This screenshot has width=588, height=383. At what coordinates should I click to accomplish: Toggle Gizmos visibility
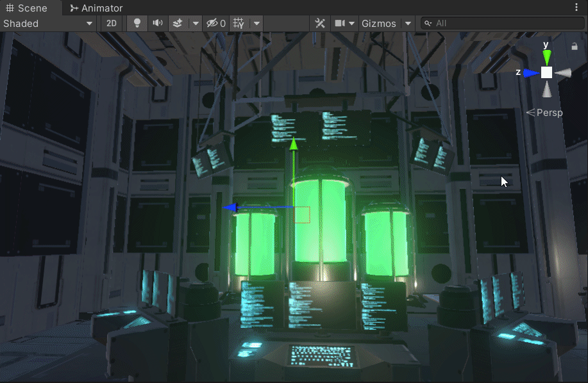380,23
